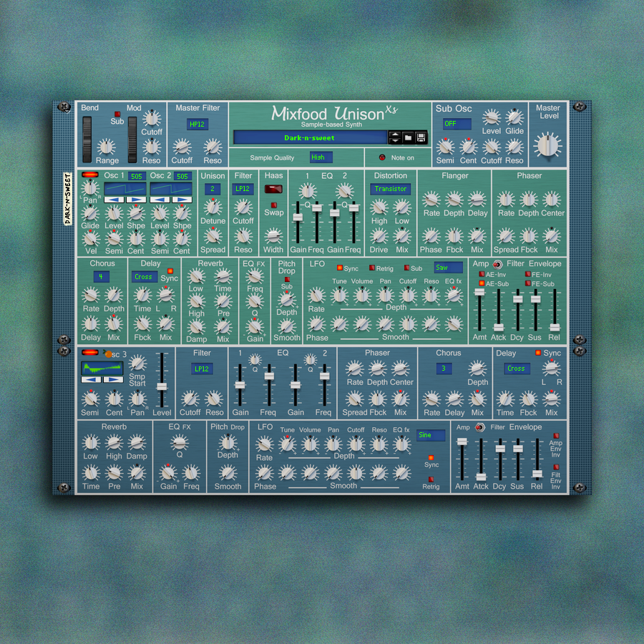The width and height of the screenshot is (644, 644).
Task: Click the Bend pitch wheel
Action: point(87,140)
